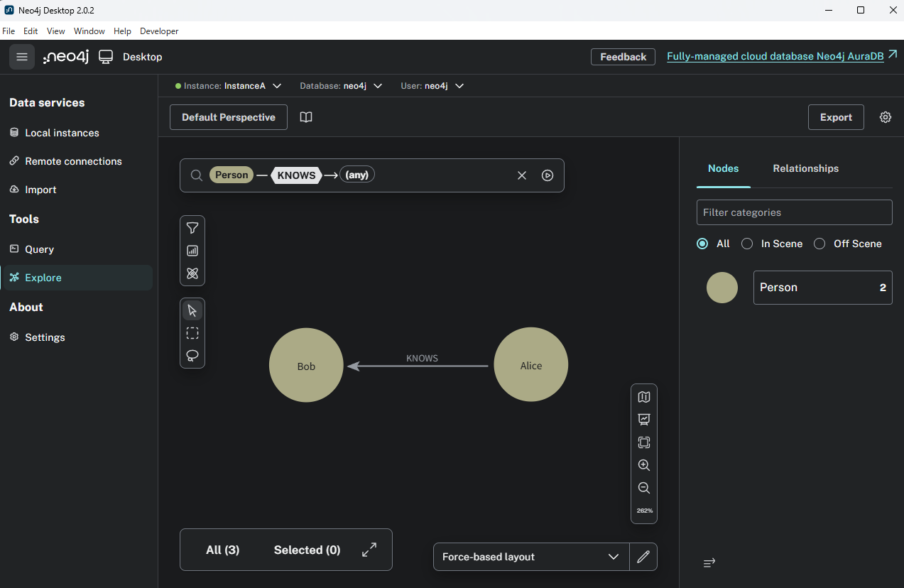Screen dimensions: 904x588
Task: Activate the rectangle marquee selection tool
Action: (x=192, y=333)
